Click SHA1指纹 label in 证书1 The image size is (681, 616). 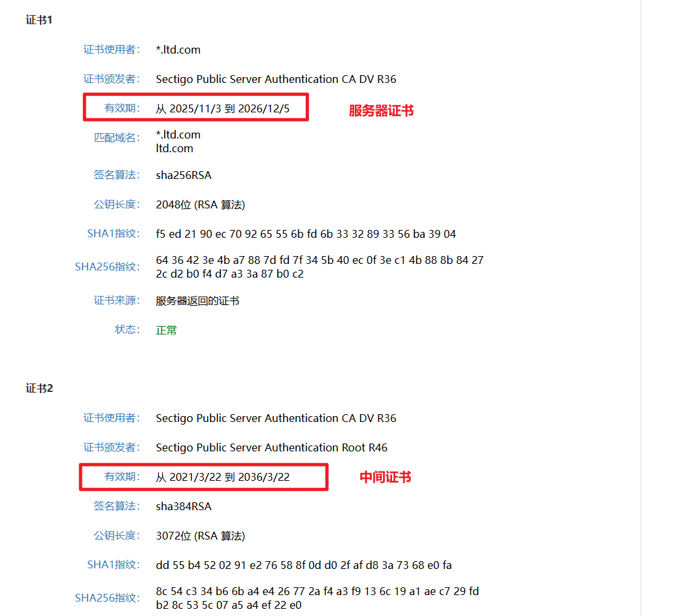click(x=113, y=234)
